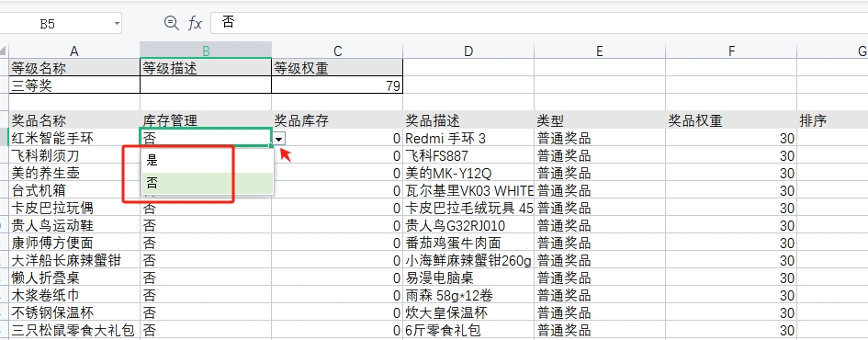Image resolution: width=868 pixels, height=340 pixels.
Task: Select the 美的MK-Y12Q description cell
Action: click(468, 173)
